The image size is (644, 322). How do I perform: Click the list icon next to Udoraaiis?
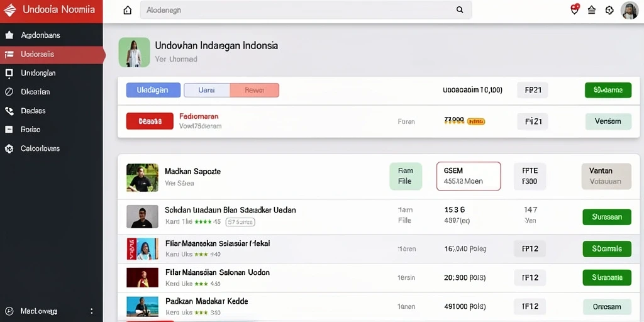click(9, 54)
